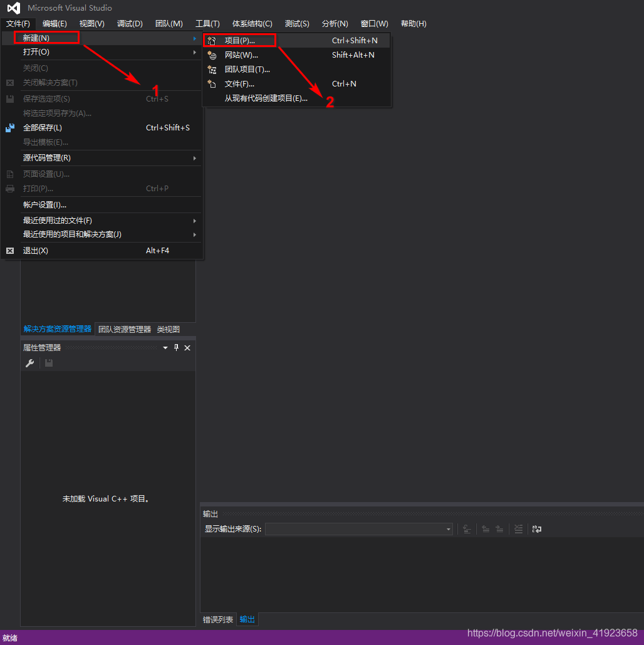The height and width of the screenshot is (645, 644).
Task: Open the 测试(S) menu
Action: (x=297, y=23)
